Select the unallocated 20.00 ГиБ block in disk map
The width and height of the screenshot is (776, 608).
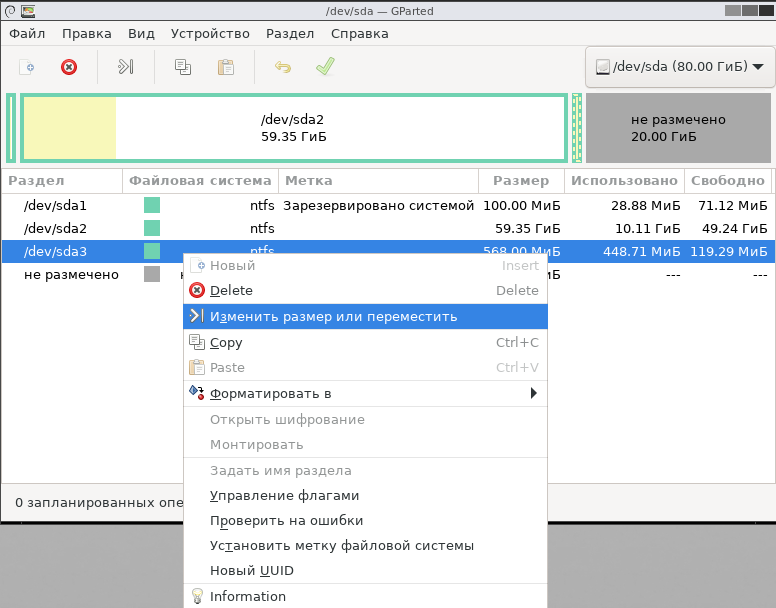tap(678, 128)
